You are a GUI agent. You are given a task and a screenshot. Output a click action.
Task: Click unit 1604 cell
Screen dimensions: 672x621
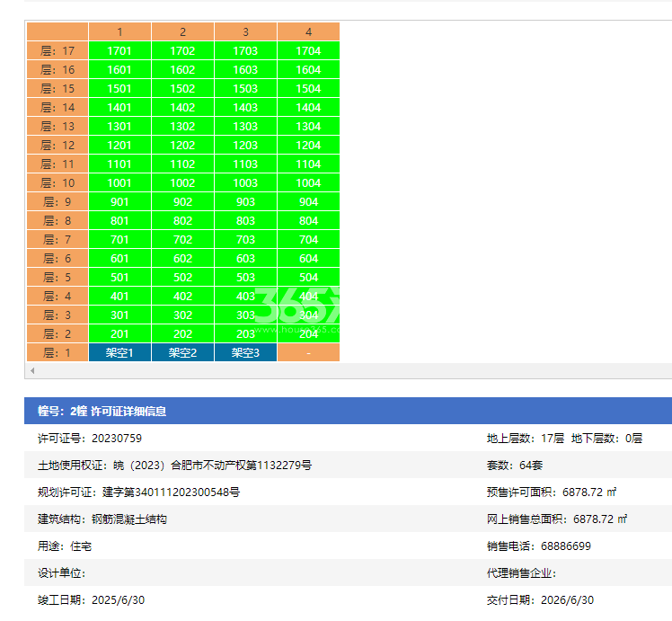[308, 69]
